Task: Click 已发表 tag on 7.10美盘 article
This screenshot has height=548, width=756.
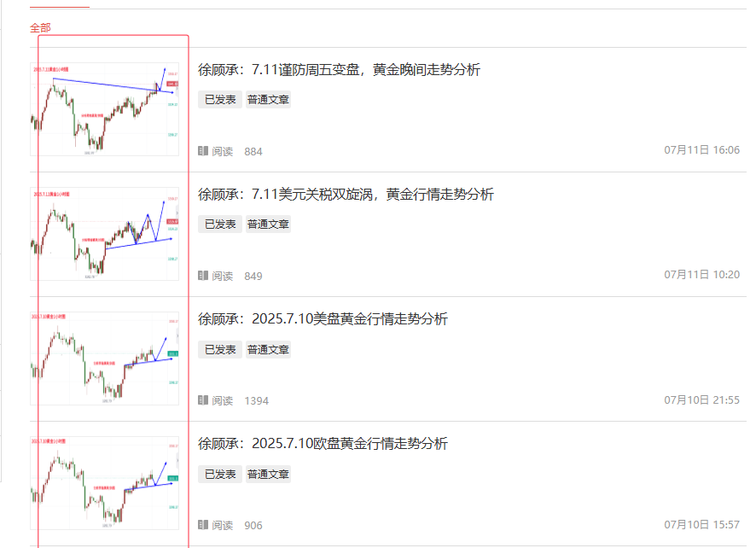Action: pyautogui.click(x=220, y=349)
